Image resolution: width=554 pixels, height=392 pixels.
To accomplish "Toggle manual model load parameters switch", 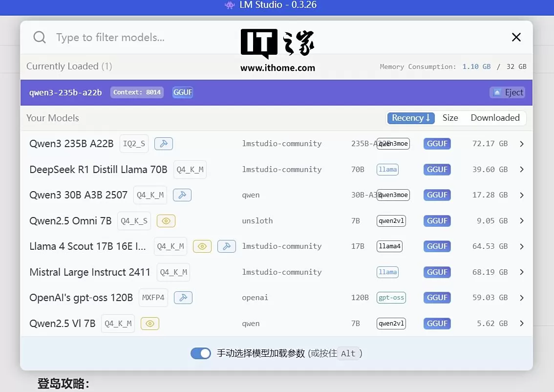I will 200,353.
